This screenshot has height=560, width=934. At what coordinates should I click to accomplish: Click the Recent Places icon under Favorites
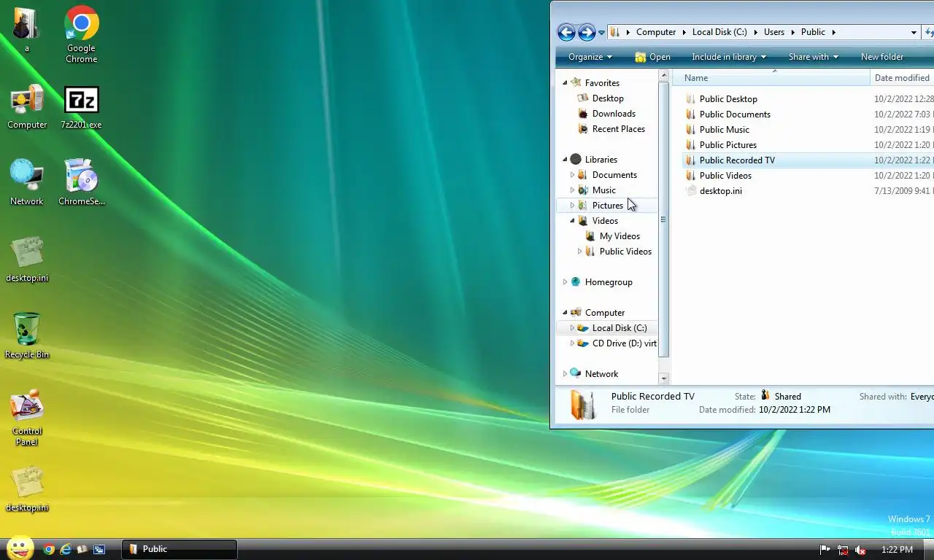[x=582, y=129]
